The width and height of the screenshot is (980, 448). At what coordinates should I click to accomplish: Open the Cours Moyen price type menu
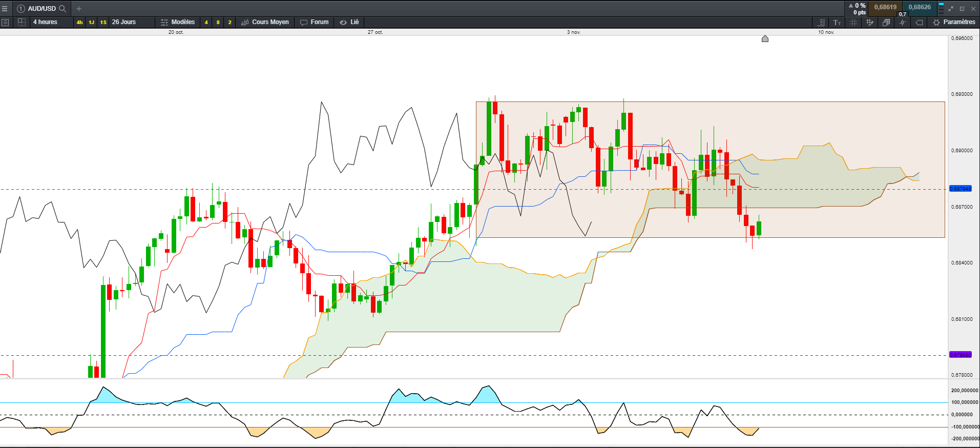(x=265, y=22)
